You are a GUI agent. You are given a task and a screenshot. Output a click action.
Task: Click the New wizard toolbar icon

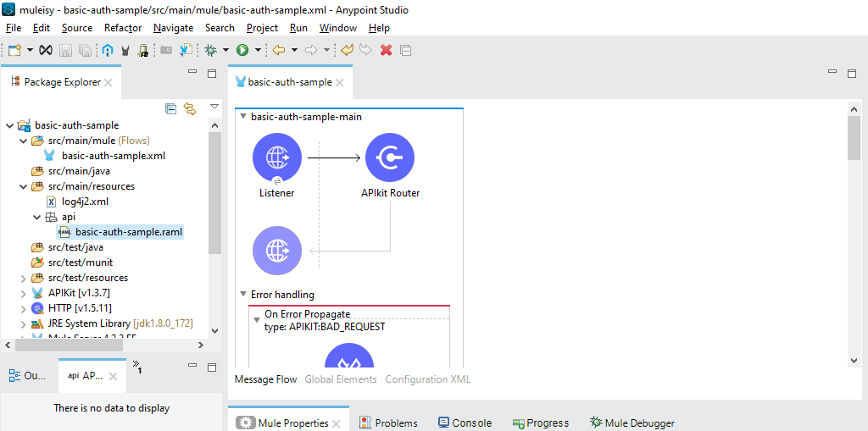(x=14, y=50)
